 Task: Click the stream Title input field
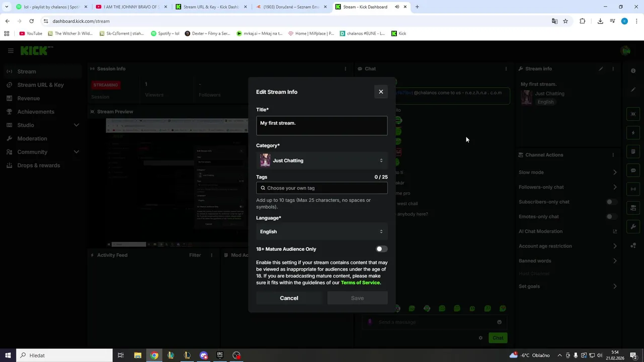321,126
